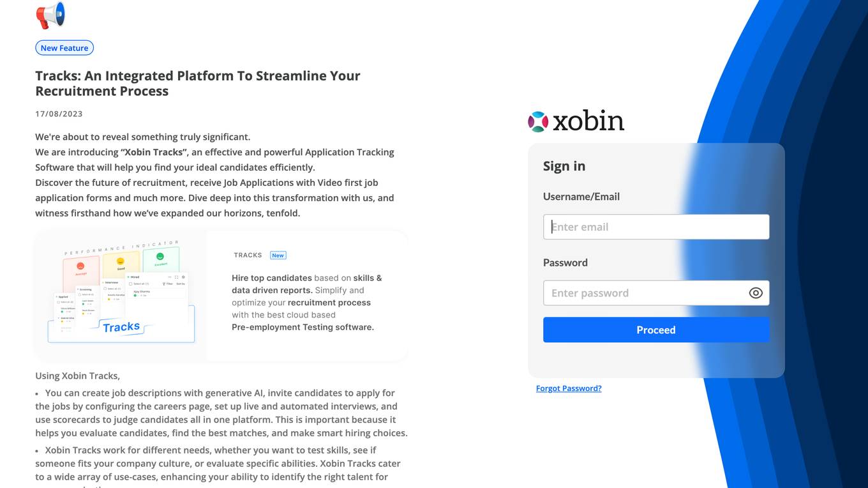868x488 pixels.
Task: Show password using the eye icon
Action: coord(756,293)
